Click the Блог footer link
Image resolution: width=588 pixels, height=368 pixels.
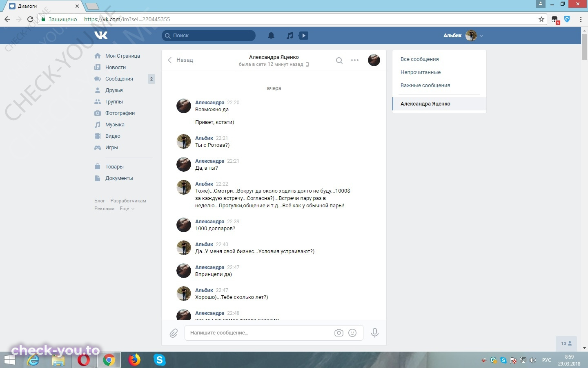100,201
